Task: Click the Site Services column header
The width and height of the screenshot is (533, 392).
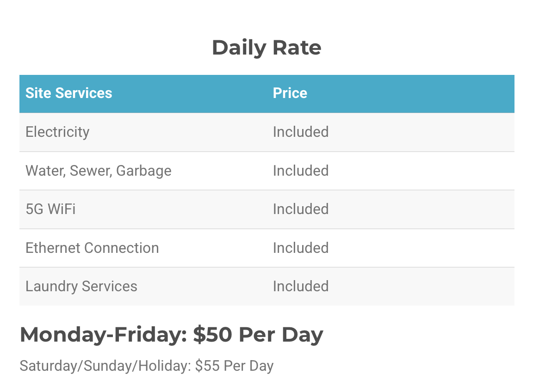Action: [x=68, y=93]
